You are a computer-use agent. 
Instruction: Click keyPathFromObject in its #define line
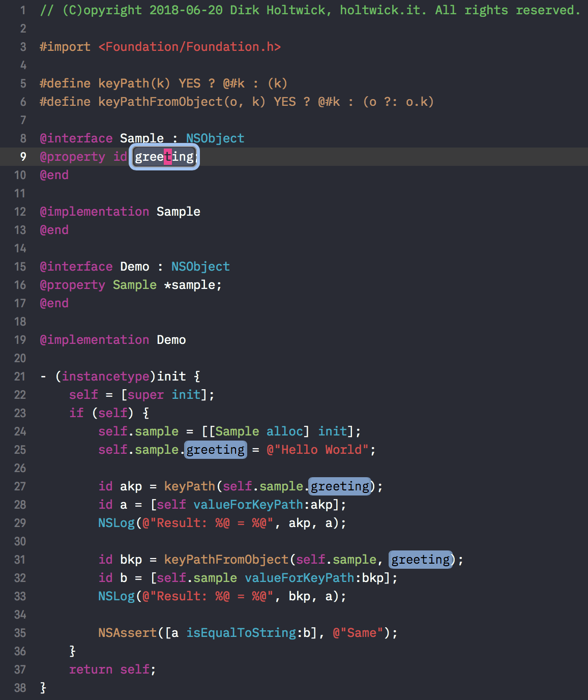tap(160, 102)
